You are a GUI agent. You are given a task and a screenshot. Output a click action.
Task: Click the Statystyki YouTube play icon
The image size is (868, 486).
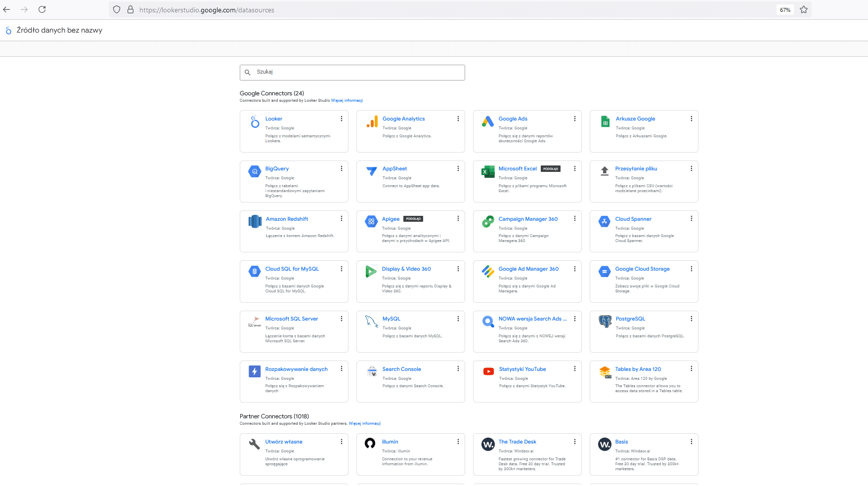(488, 372)
